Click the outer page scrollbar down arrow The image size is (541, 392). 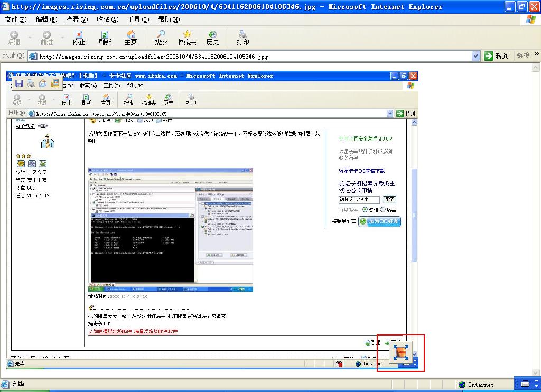pyautogui.click(x=536, y=372)
